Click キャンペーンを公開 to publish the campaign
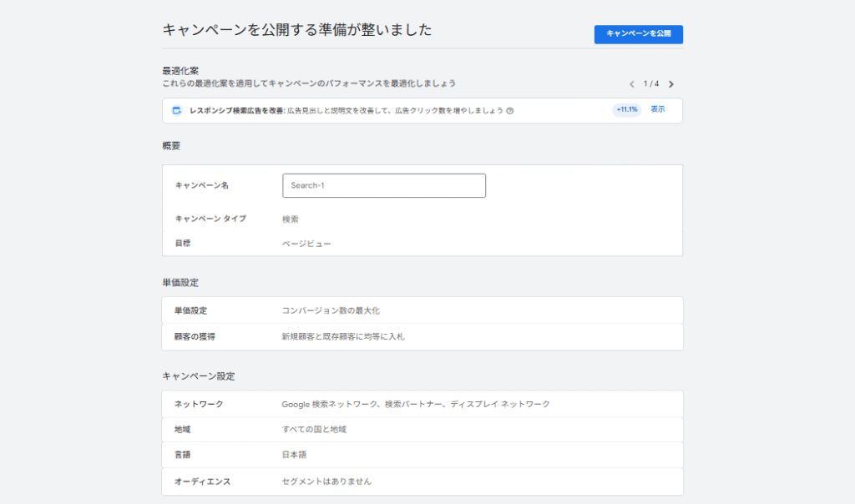Image resolution: width=855 pixels, height=504 pixels. 640,33
